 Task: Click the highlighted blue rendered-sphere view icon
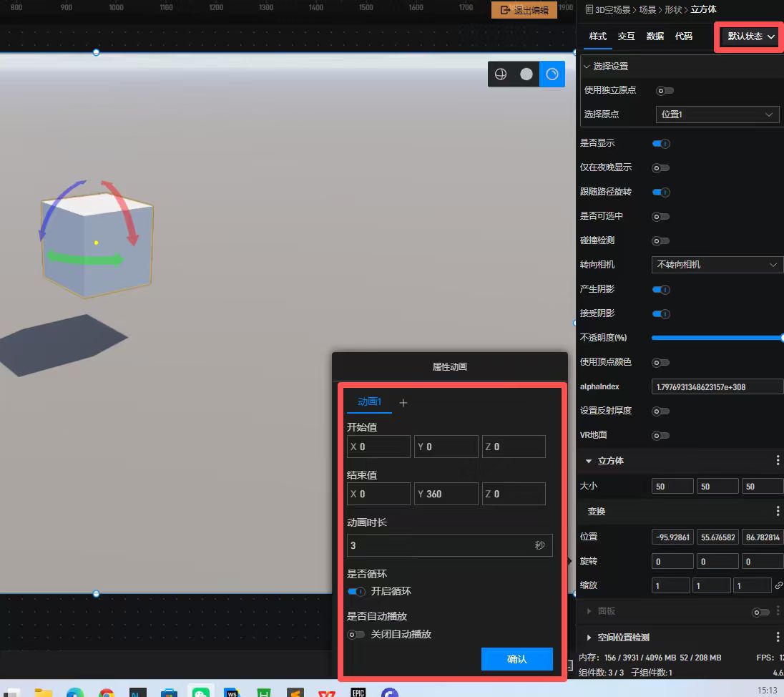[x=552, y=74]
